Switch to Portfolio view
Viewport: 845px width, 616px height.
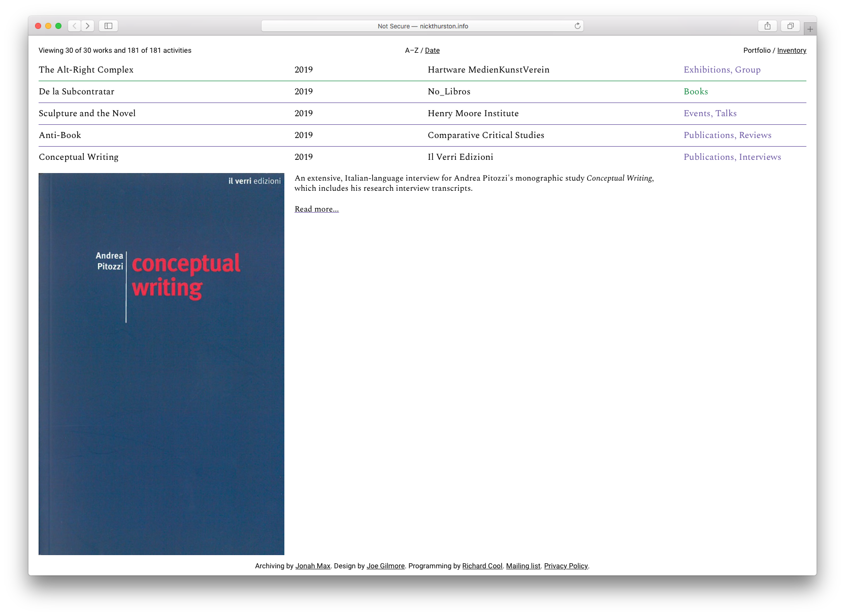pyautogui.click(x=757, y=50)
